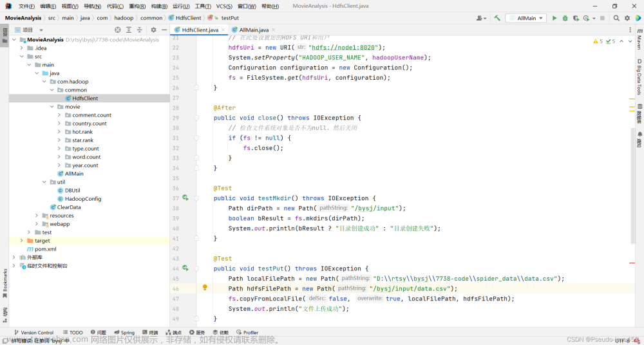Switch to the AllMain.java tab
The width and height of the screenshot is (644, 345).
253,30
